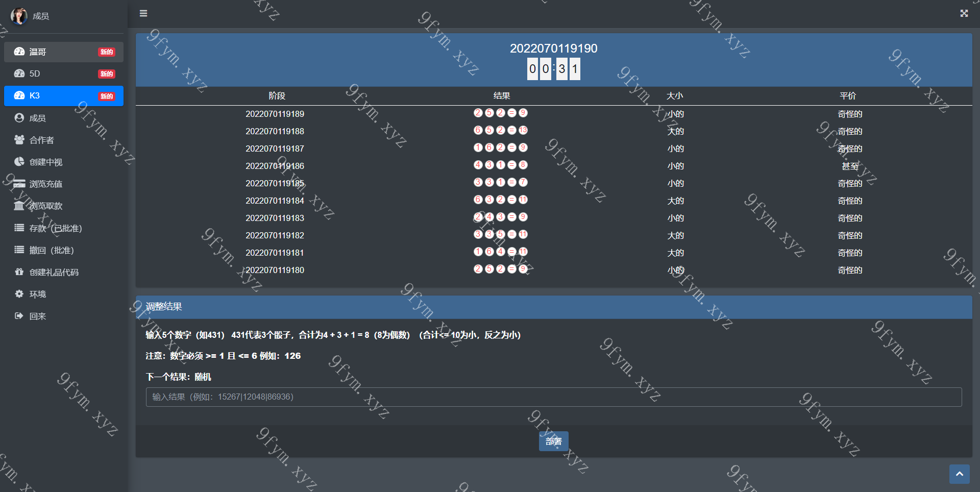Click the hamburger menu toggle icon
The width and height of the screenshot is (980, 492).
143,13
